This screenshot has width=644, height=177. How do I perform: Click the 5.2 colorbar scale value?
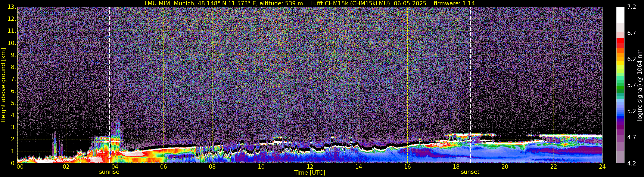coord(632,111)
